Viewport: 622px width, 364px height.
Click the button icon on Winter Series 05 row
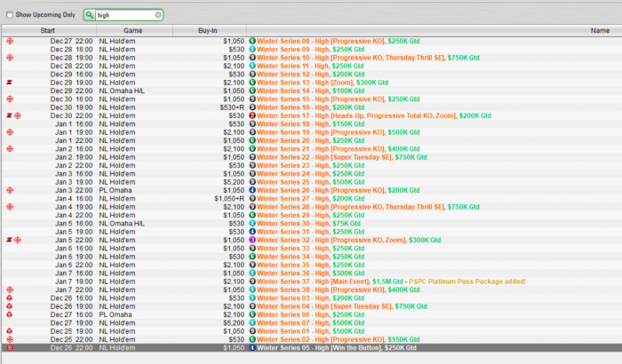pos(10,348)
